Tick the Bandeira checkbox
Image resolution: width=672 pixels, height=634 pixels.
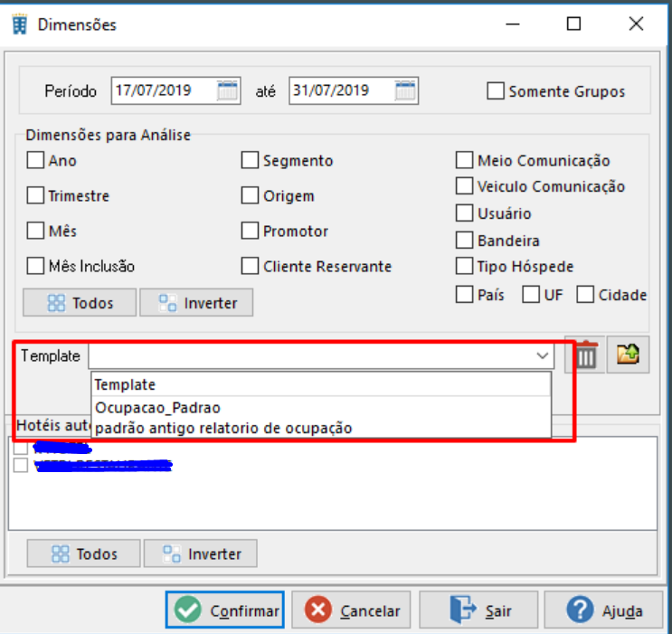(465, 240)
